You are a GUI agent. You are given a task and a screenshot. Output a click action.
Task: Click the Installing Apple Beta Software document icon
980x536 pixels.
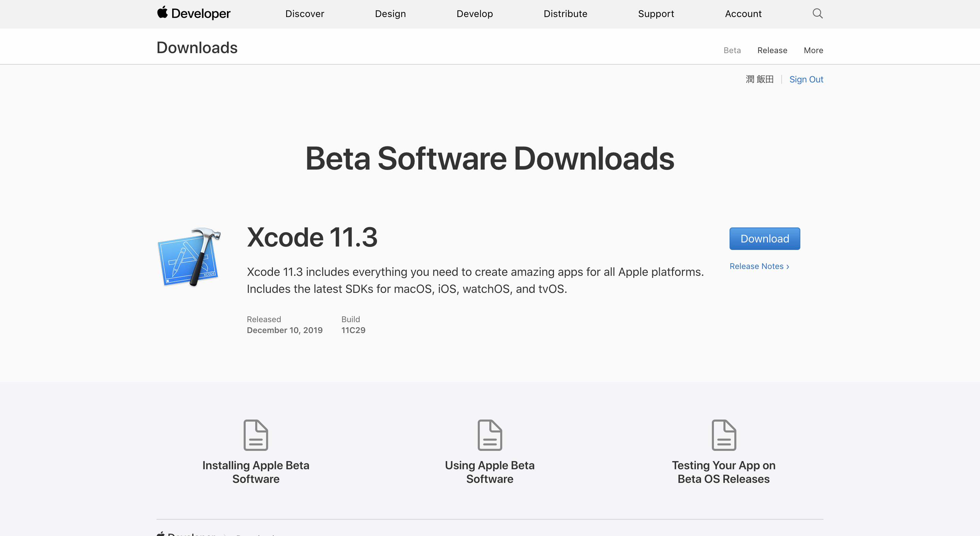(256, 435)
